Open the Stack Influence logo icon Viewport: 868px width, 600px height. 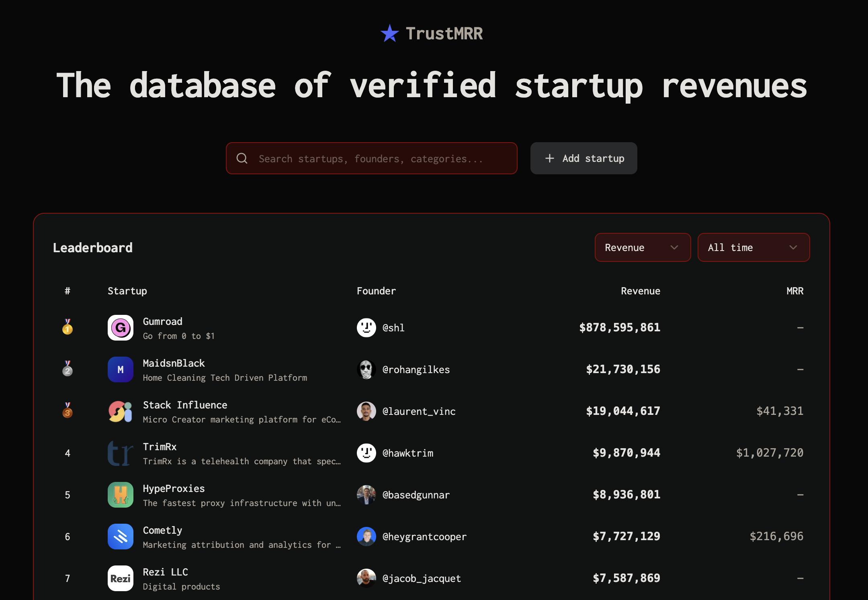[120, 411]
